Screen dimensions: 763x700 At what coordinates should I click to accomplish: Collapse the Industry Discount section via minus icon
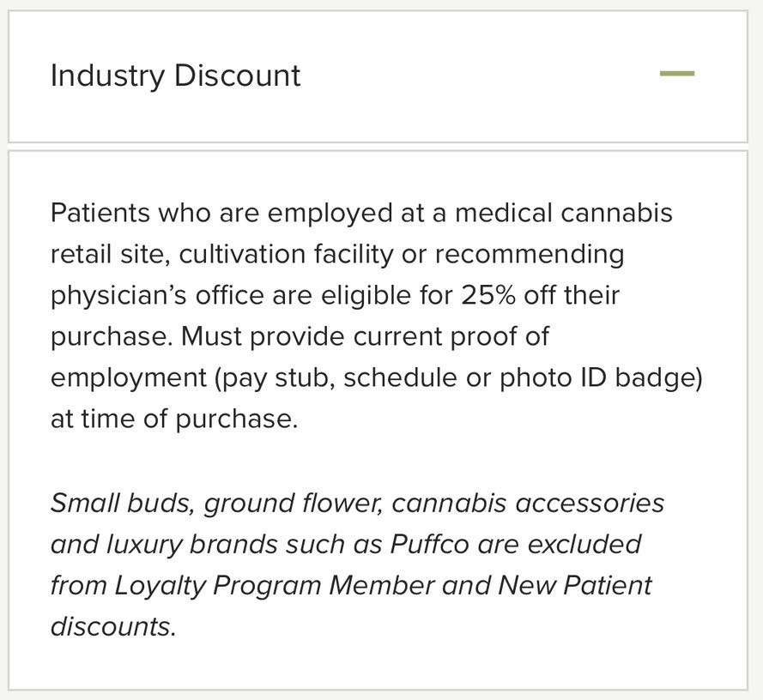(x=676, y=75)
